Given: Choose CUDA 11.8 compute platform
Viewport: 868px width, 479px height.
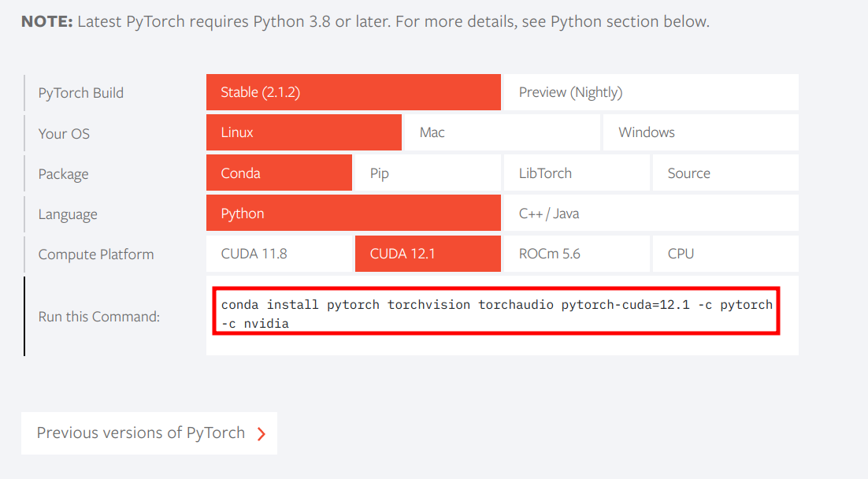Looking at the screenshot, I should (279, 254).
